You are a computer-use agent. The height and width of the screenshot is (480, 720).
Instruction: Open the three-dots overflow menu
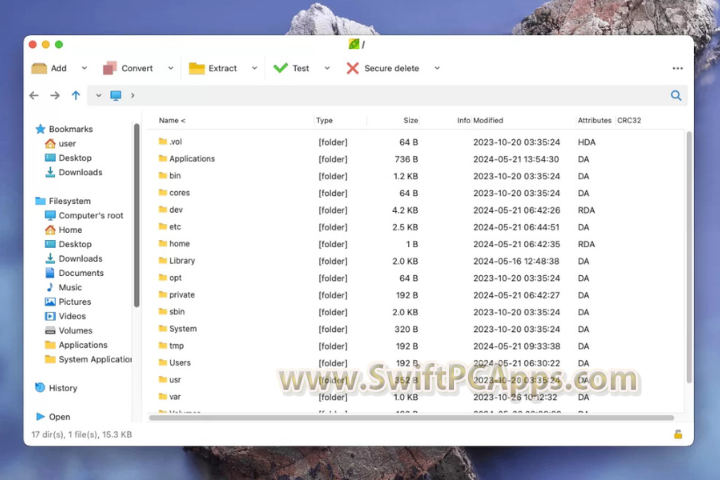(x=677, y=68)
